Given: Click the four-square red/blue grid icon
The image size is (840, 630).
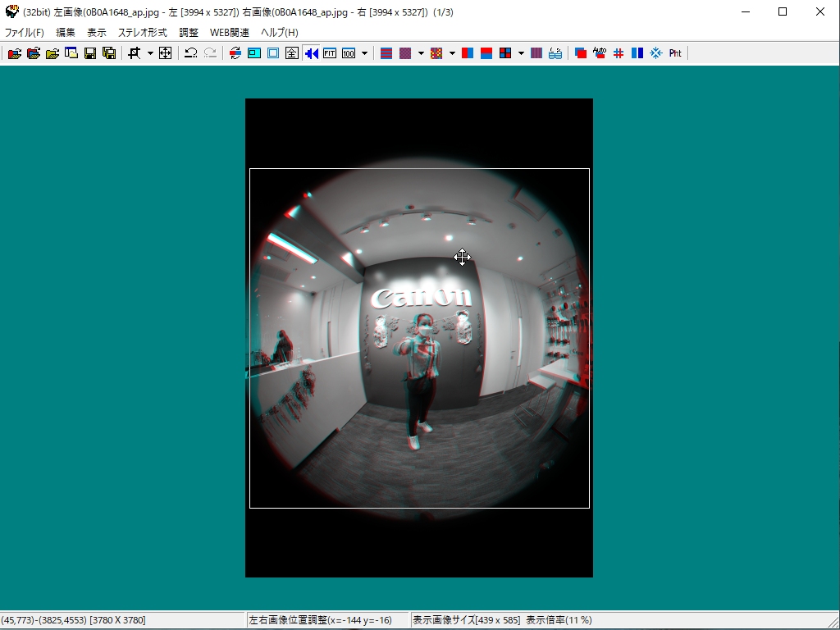Looking at the screenshot, I should [x=505, y=53].
